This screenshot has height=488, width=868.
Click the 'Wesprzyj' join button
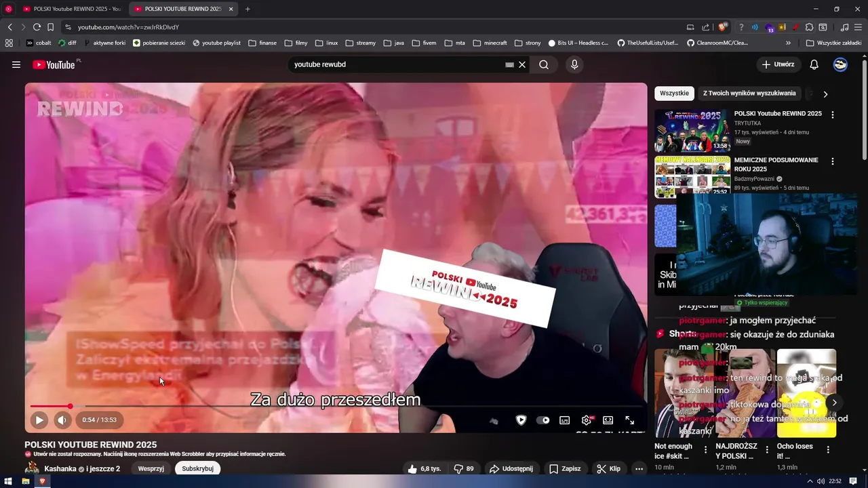pyautogui.click(x=151, y=468)
